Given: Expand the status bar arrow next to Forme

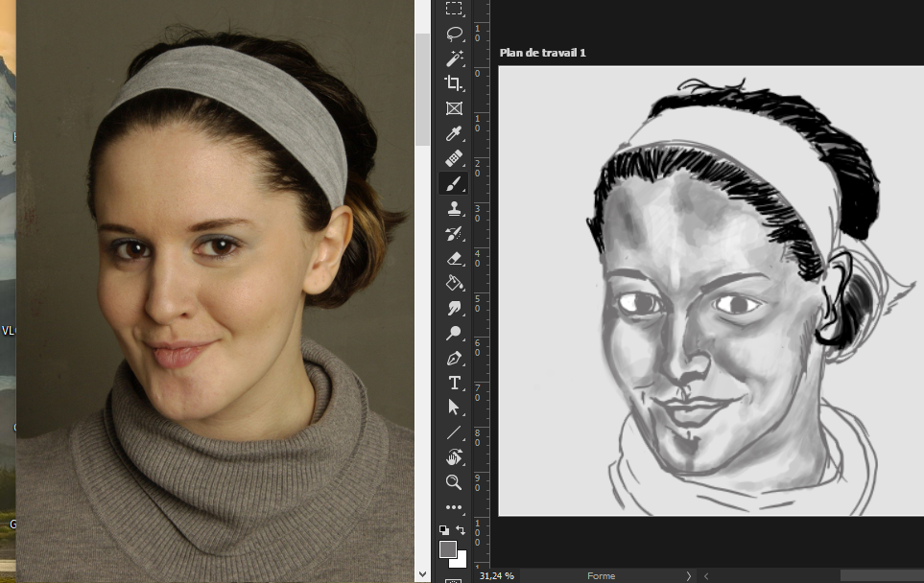Looking at the screenshot, I should pyautogui.click(x=688, y=575).
